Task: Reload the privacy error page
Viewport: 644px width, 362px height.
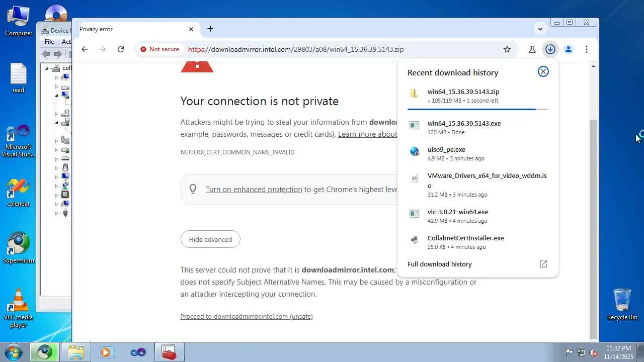Action: [121, 49]
